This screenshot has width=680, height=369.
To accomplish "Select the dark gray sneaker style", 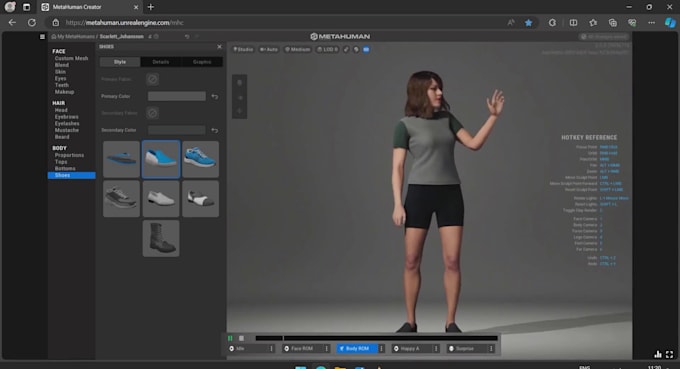I will point(121,199).
